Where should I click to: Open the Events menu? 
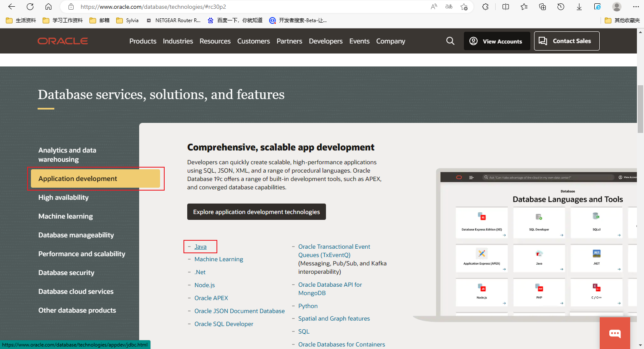[x=359, y=41]
